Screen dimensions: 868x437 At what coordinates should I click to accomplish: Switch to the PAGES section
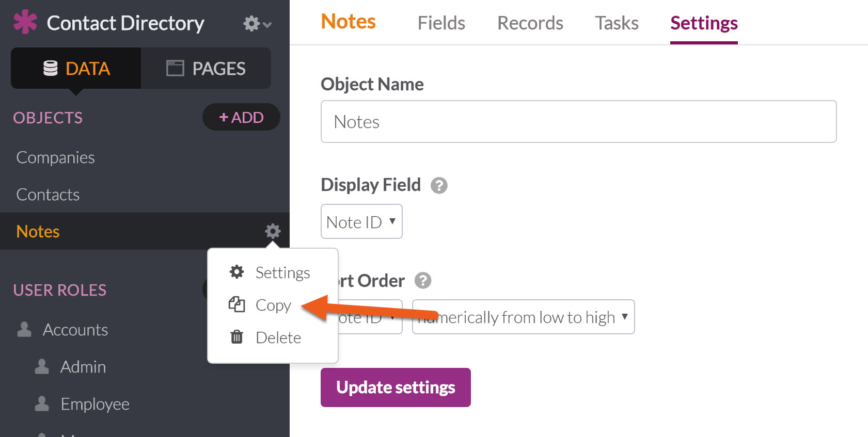tap(206, 68)
